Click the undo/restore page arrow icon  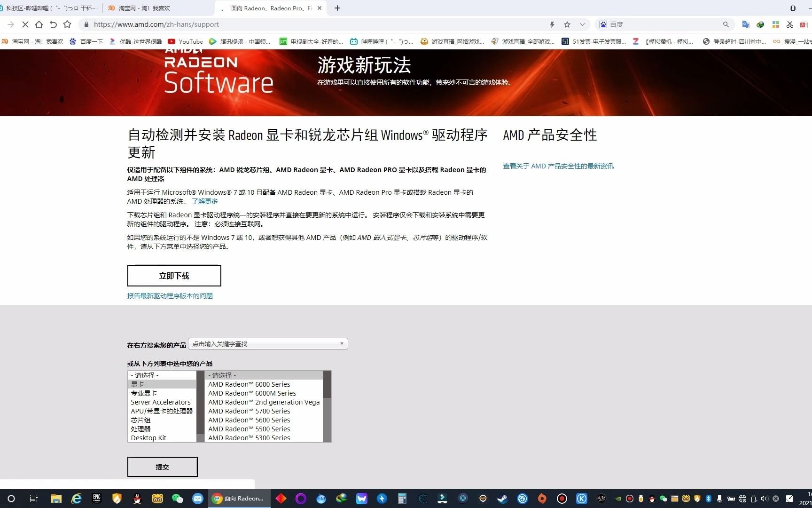[x=53, y=24]
